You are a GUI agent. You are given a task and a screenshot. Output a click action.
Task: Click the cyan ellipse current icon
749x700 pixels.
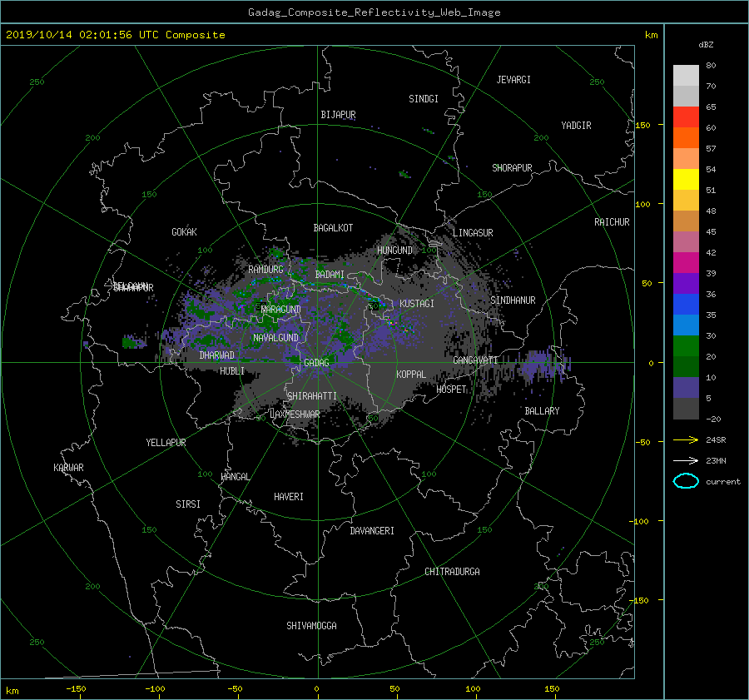686,481
